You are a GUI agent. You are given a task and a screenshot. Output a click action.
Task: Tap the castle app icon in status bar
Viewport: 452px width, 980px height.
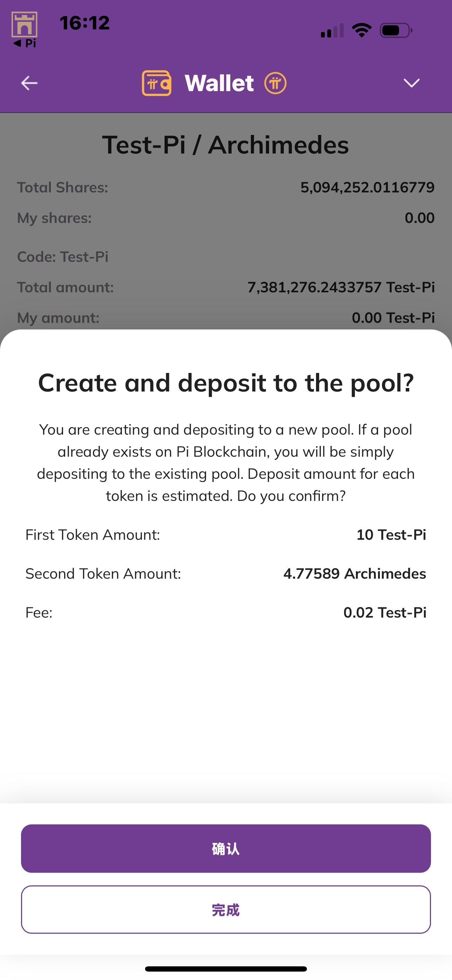coord(24,24)
